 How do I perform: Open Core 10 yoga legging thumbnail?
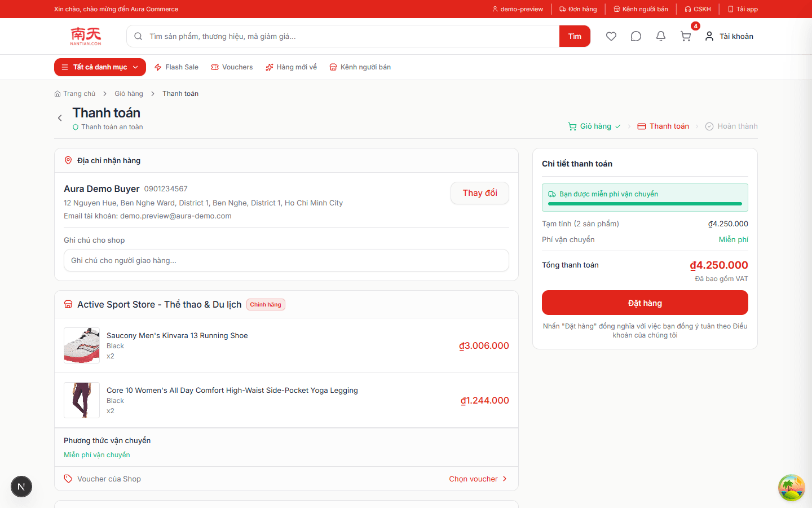[82, 400]
